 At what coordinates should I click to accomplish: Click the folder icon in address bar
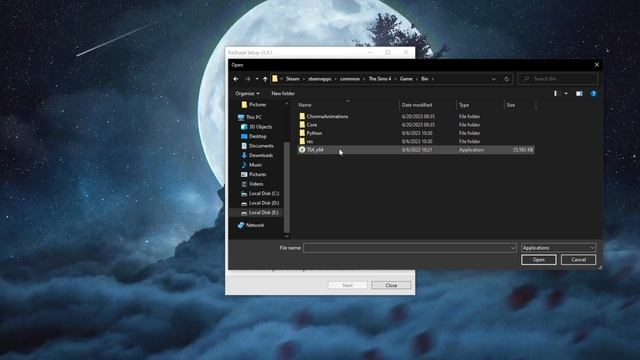point(275,79)
